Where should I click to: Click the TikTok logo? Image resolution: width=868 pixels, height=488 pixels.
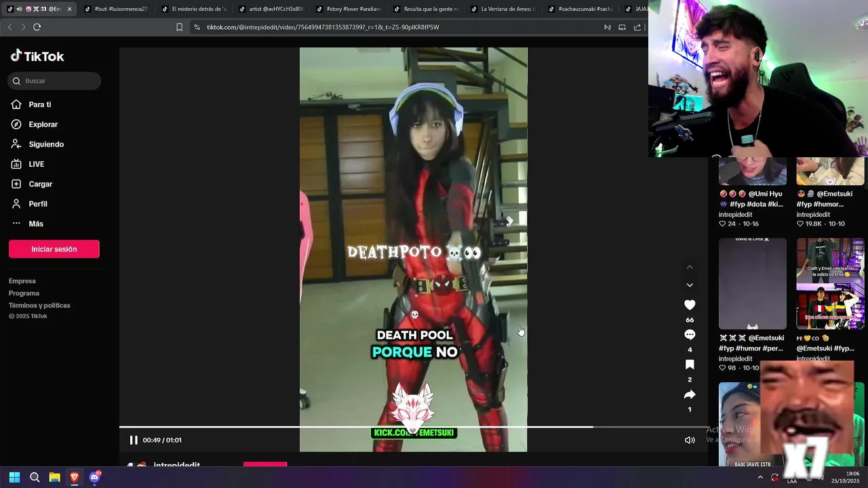(37, 56)
